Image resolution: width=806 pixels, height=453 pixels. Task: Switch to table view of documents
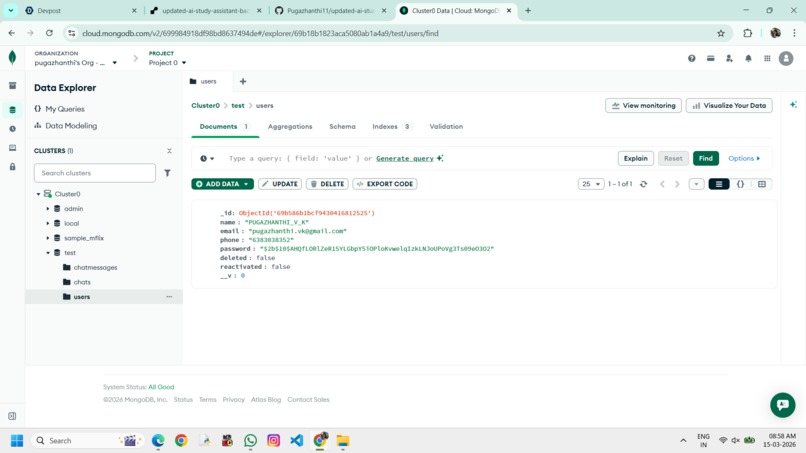[x=762, y=184]
